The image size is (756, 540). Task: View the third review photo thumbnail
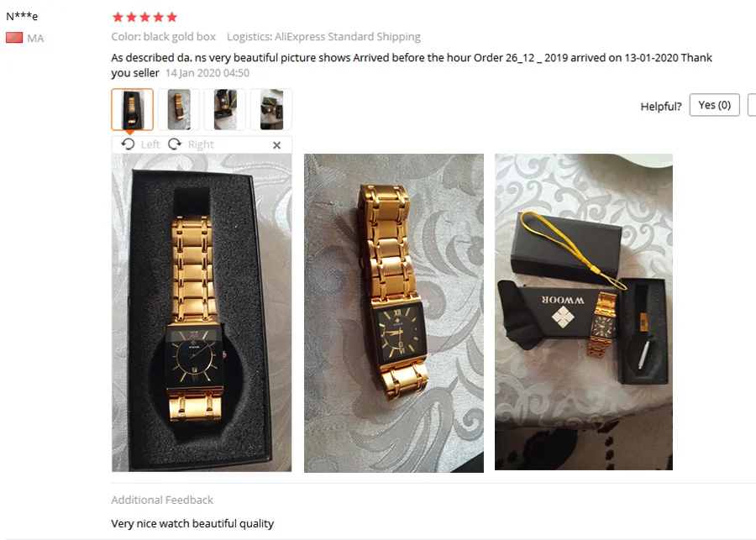[225, 109]
